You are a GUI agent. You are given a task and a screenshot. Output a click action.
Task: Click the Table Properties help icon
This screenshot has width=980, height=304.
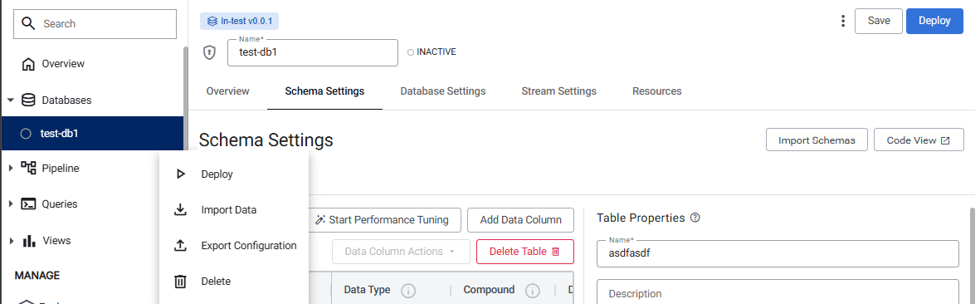pos(695,218)
